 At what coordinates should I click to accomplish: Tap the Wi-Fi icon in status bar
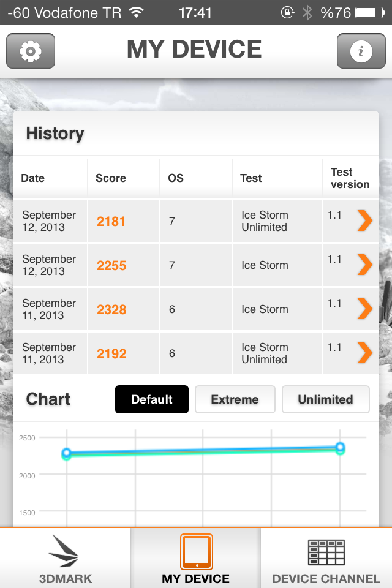pyautogui.click(x=137, y=12)
